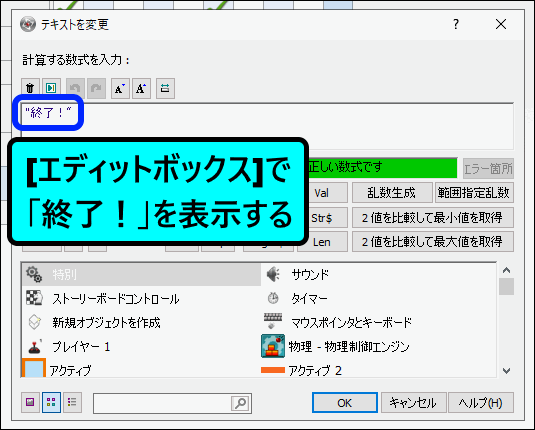
Task: Switch to small icon grid view mode
Action: [51, 402]
